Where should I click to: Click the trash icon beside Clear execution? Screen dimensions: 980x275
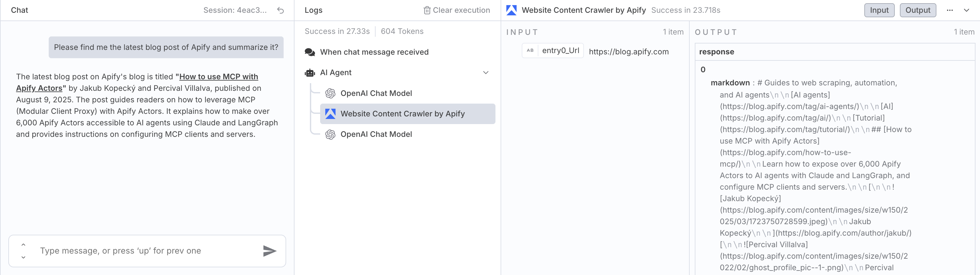pos(427,10)
